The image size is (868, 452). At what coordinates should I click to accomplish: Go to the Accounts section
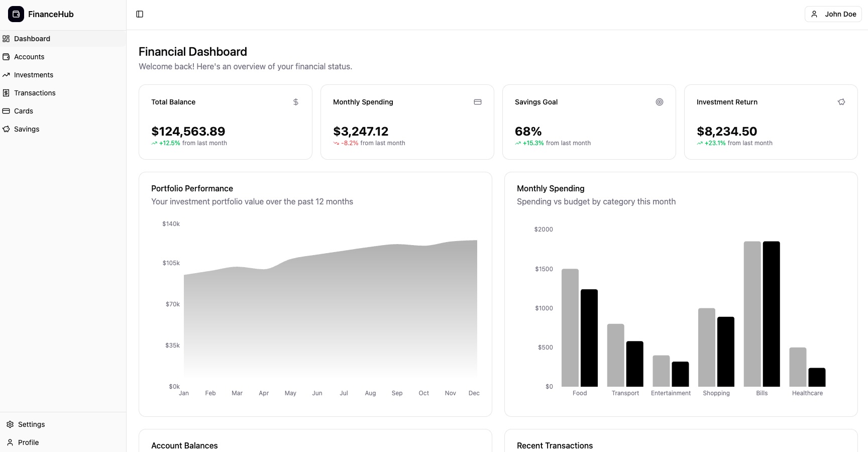[x=29, y=57]
